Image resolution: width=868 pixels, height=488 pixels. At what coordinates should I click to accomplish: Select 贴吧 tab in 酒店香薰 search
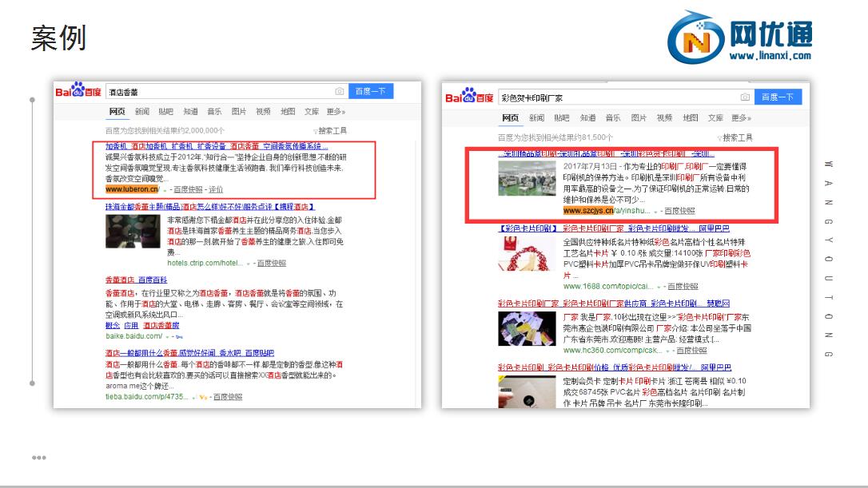click(x=166, y=112)
